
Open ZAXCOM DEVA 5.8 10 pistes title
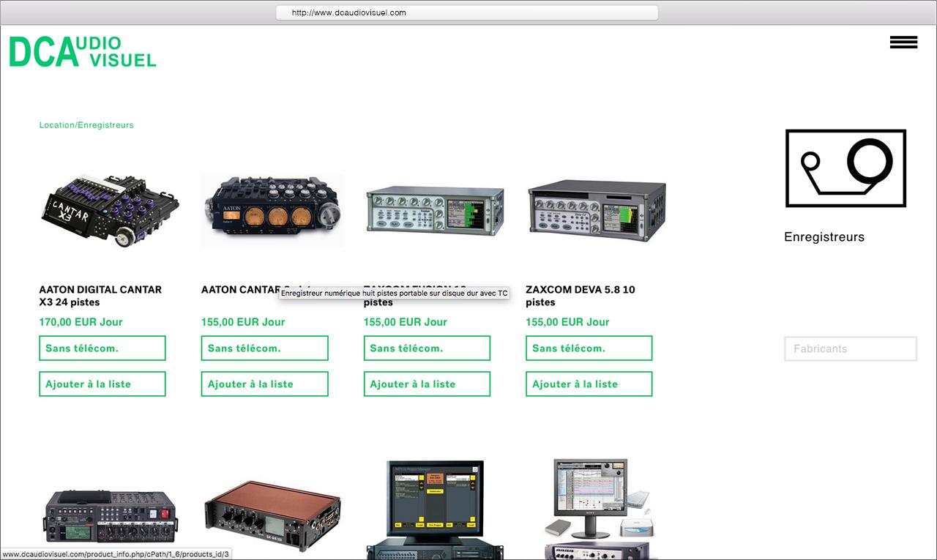pos(581,296)
